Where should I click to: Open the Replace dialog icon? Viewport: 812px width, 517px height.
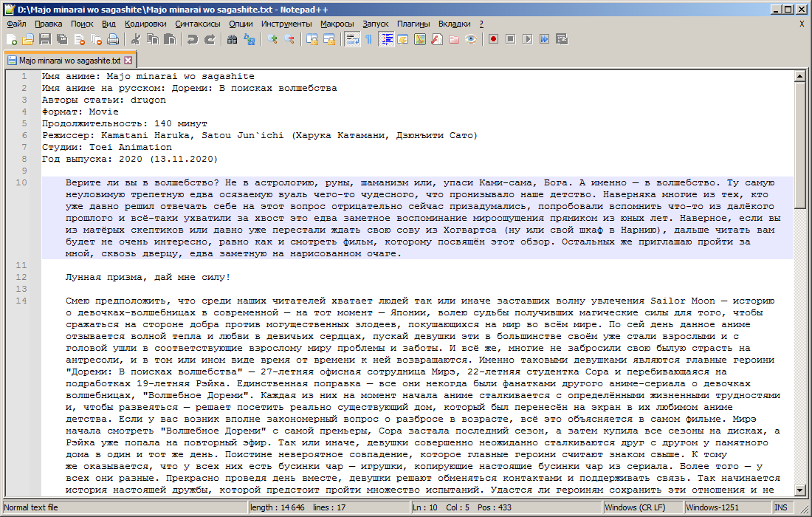coord(251,39)
